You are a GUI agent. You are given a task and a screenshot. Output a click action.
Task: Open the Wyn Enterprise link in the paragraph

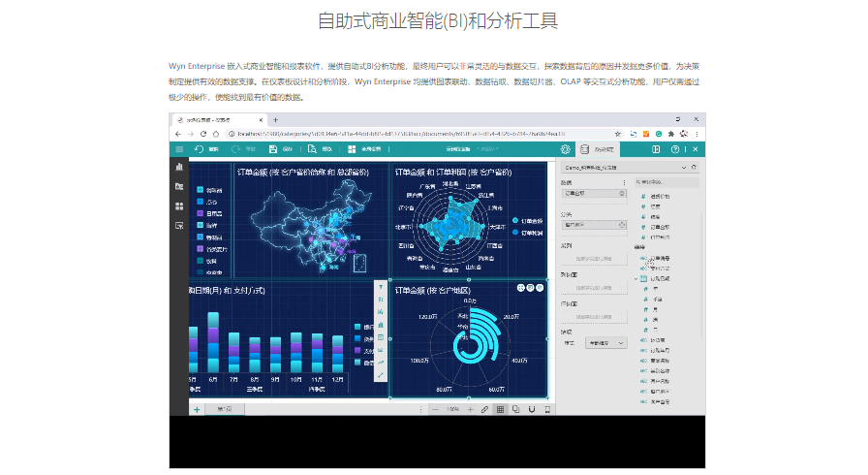click(197, 66)
